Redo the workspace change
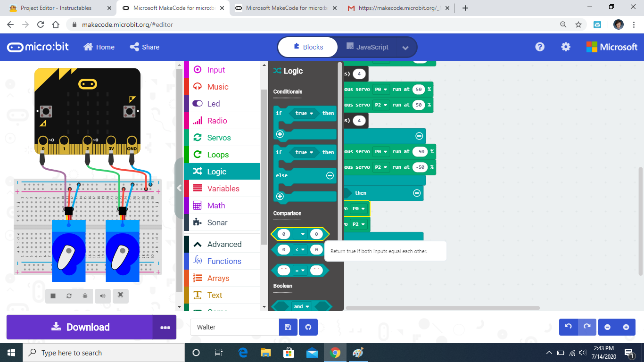This screenshot has height=362, width=644. (x=587, y=327)
